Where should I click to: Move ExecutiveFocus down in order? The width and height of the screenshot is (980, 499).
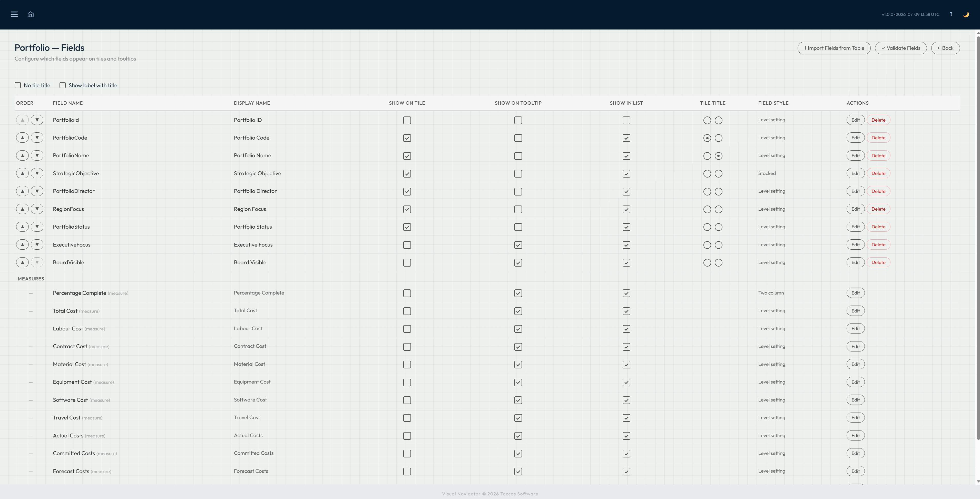click(x=37, y=244)
